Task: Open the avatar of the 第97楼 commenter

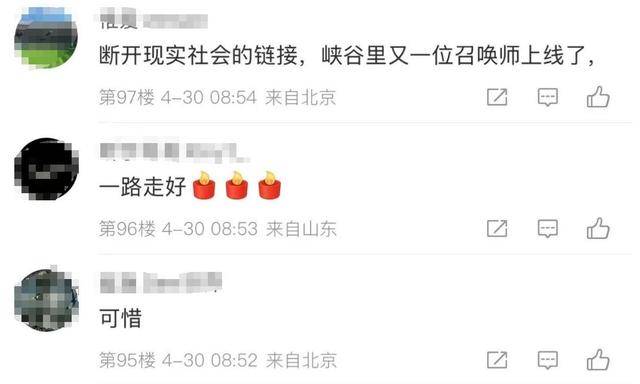Action: (x=46, y=38)
